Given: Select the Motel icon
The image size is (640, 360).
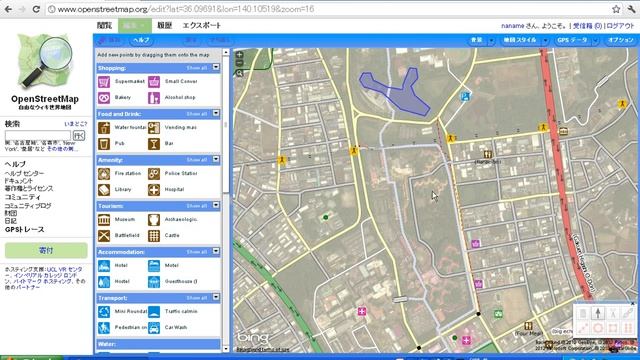Looking at the screenshot, I should pyautogui.click(x=154, y=266).
